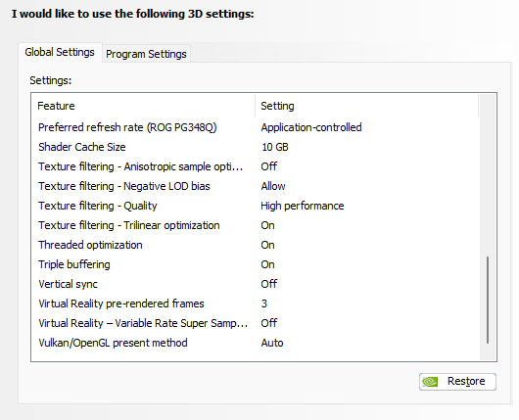Click the NVIDIA logo on Restore button
The width and height of the screenshot is (519, 420).
430,382
